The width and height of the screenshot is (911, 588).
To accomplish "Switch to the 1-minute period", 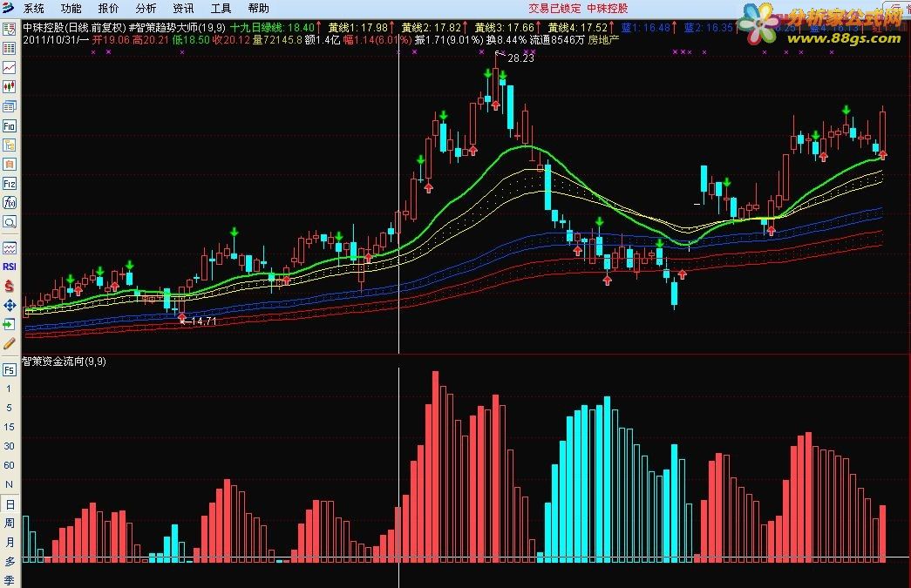I will [x=9, y=389].
